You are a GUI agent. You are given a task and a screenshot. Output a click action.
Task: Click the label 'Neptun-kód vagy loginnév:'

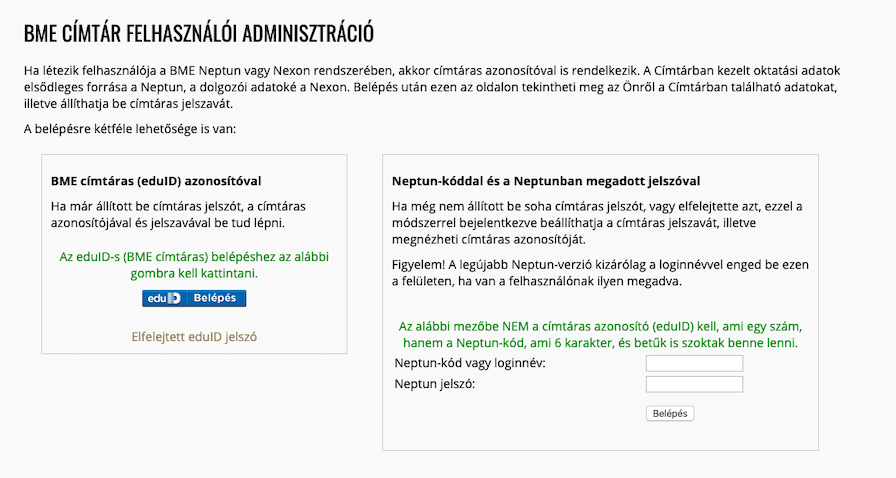(x=470, y=363)
